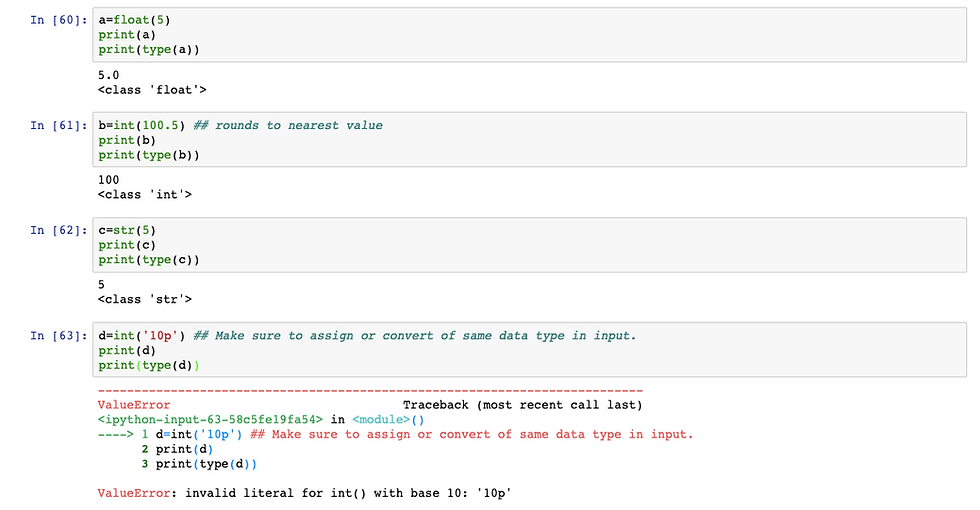The height and width of the screenshot is (510, 980).
Task: Click output <class 'str'>
Action: tap(144, 299)
